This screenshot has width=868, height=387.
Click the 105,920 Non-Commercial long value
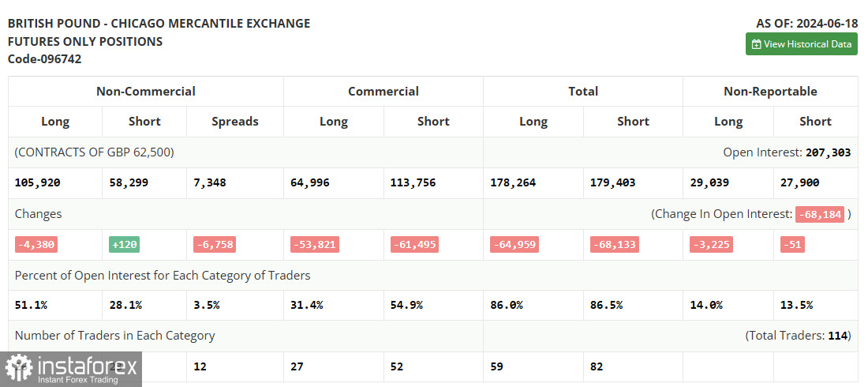(37, 183)
